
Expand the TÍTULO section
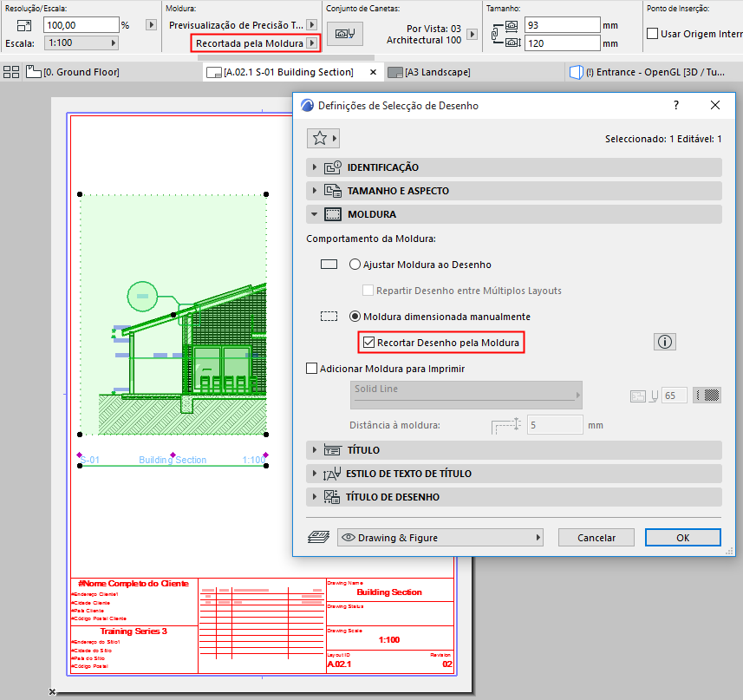[x=514, y=450]
